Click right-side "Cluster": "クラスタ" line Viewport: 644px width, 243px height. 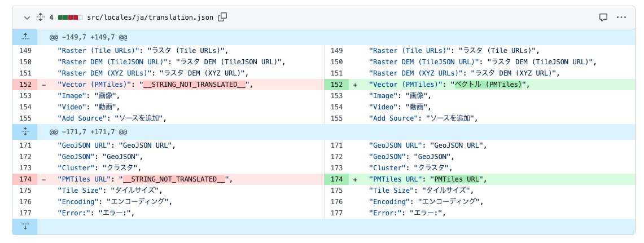[410, 168]
